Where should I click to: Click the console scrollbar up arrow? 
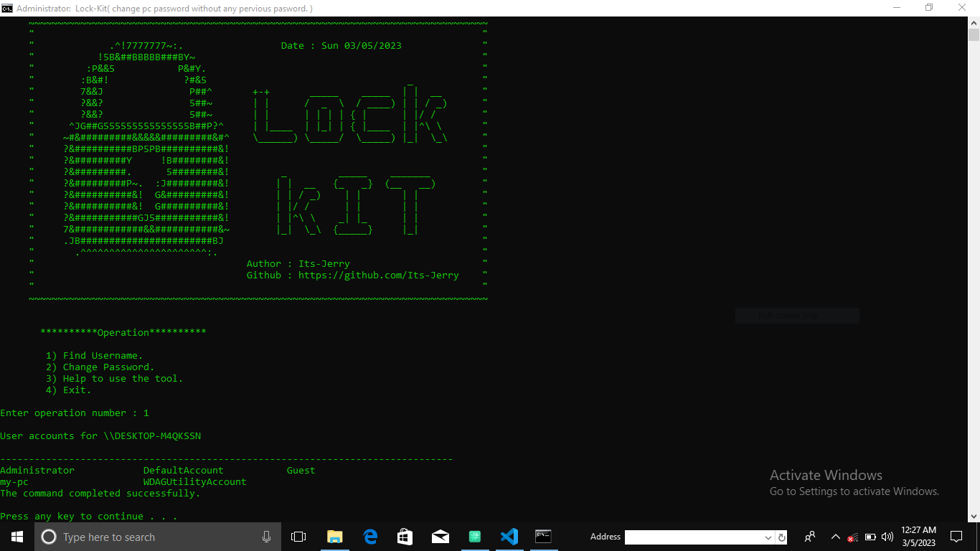(974, 23)
